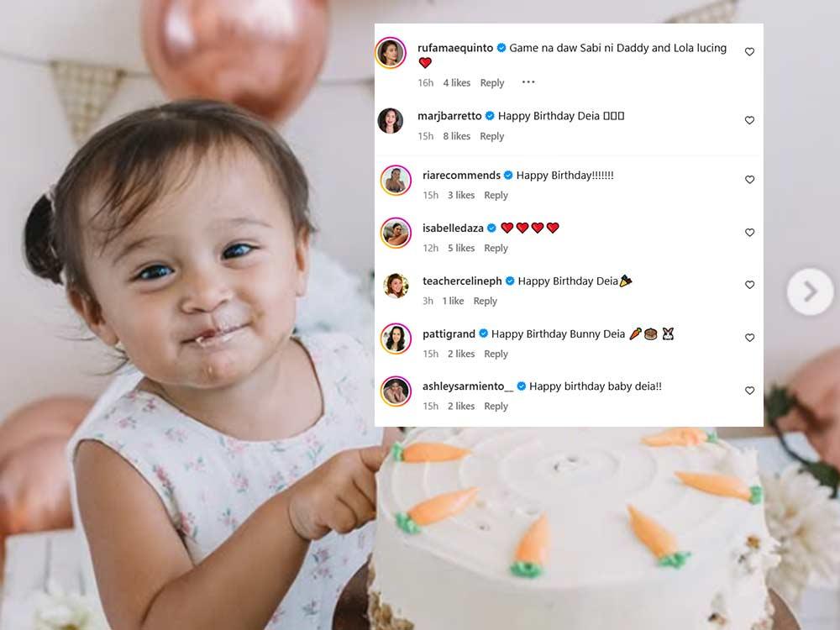Open marjbarretto's avatar
Image resolution: width=840 pixels, height=630 pixels.
[391, 121]
